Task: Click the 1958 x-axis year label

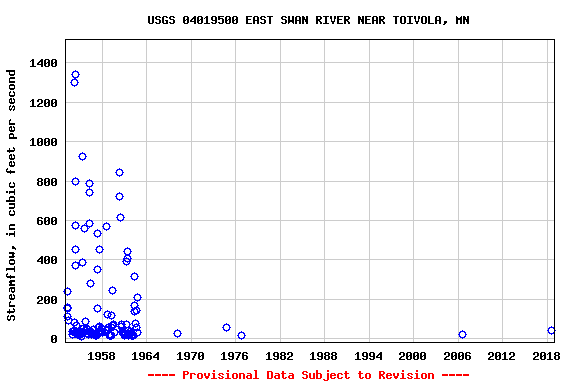Action: point(101,356)
